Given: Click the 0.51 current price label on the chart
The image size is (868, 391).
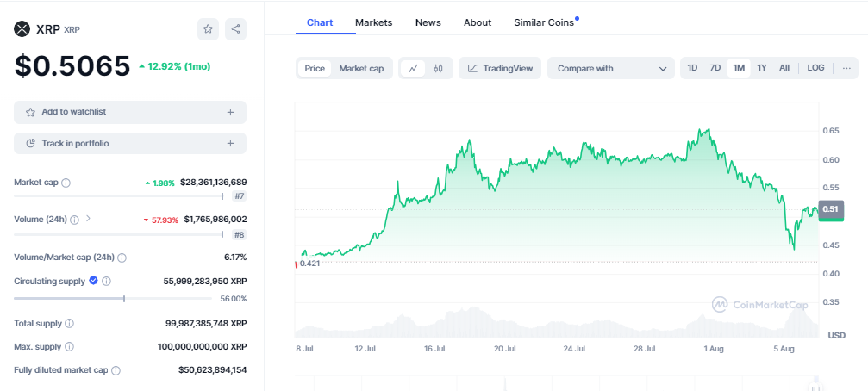Looking at the screenshot, I should pos(830,209).
